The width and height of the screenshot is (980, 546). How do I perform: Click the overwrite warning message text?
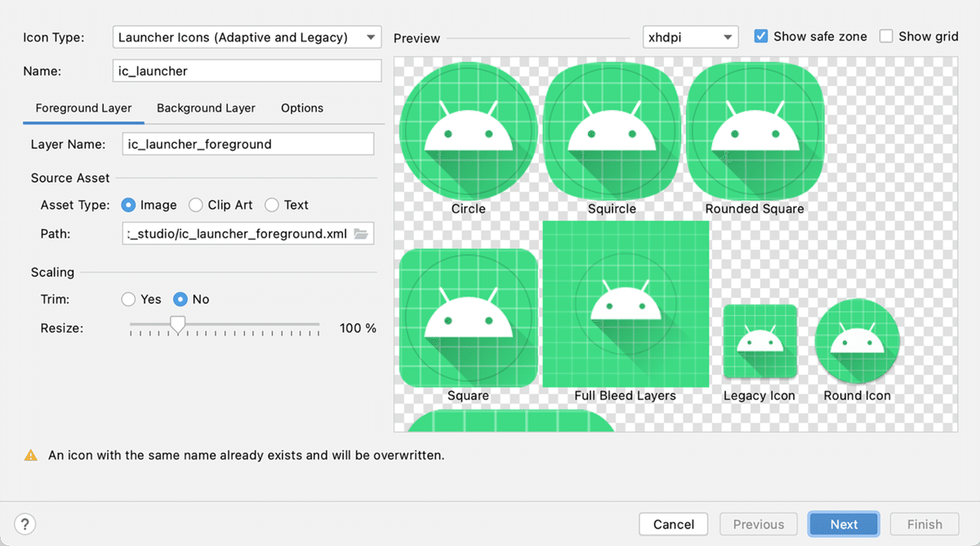[246, 455]
